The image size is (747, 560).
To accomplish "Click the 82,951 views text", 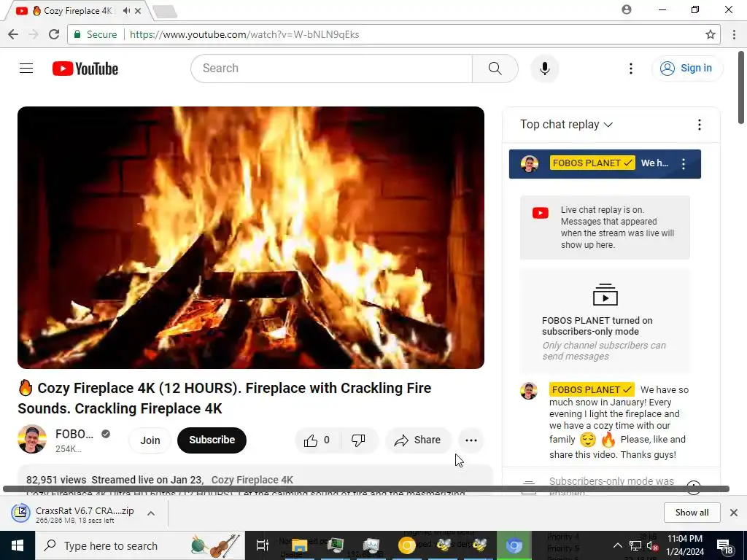I will tap(56, 480).
